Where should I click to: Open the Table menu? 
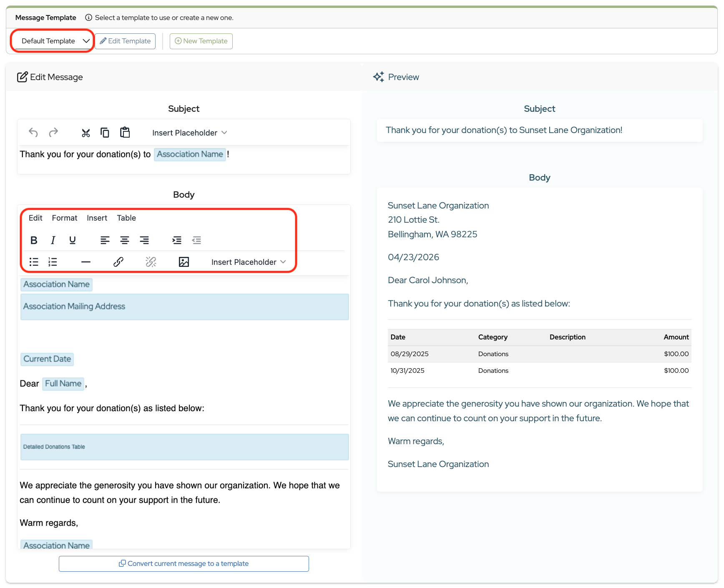point(126,218)
